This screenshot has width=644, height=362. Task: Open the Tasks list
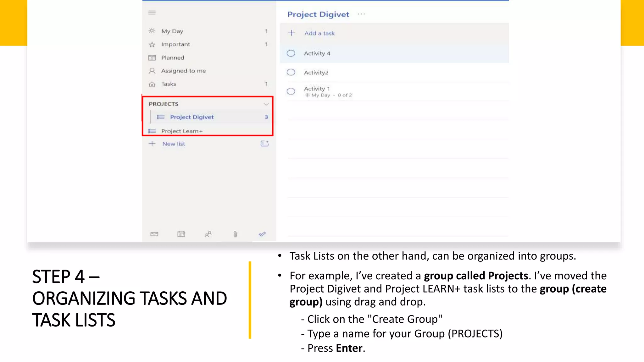209,84
